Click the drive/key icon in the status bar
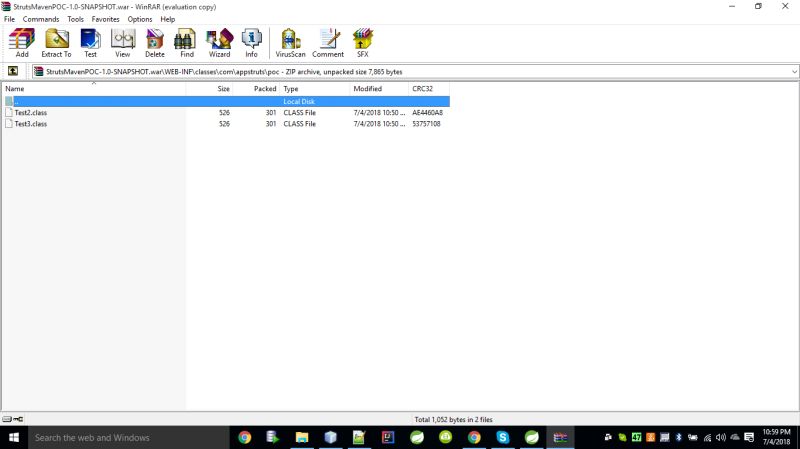This screenshot has width=800, height=449. tap(13, 419)
